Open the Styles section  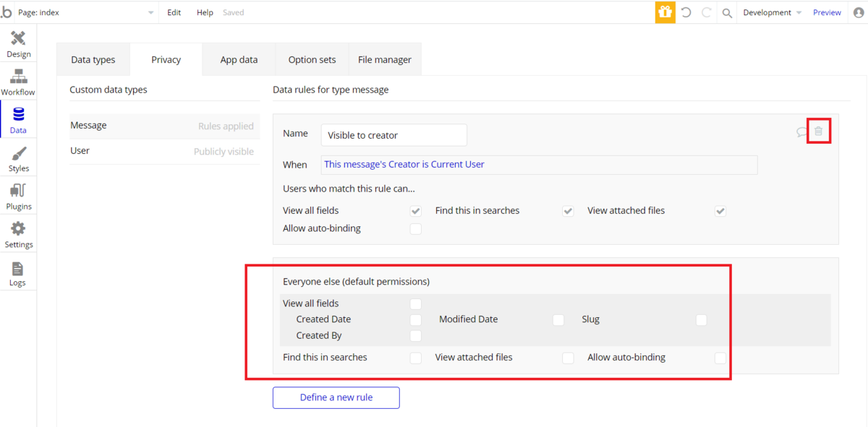coord(18,159)
